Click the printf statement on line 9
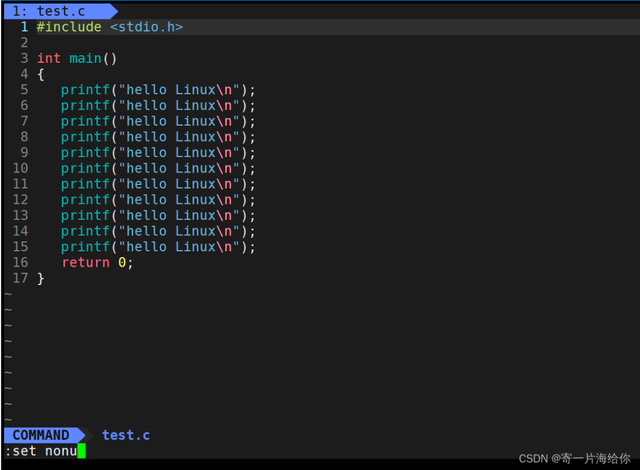This screenshot has width=640, height=470. tap(158, 153)
